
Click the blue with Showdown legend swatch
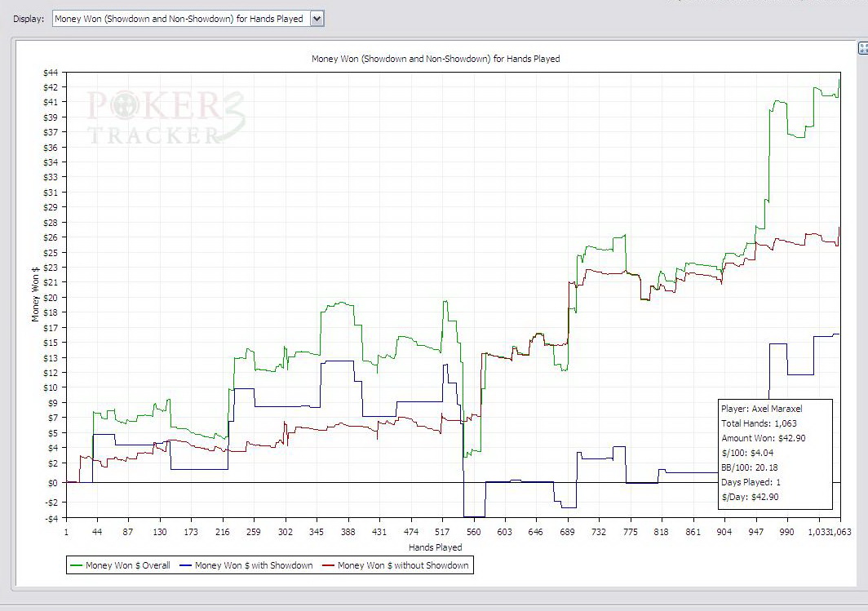pyautogui.click(x=186, y=565)
